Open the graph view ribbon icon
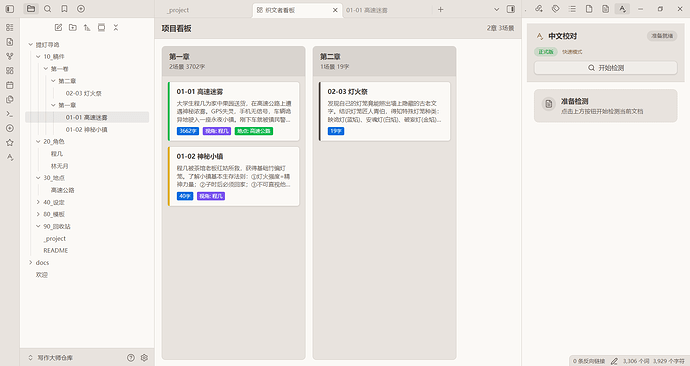690x366 pixels. (x=10, y=56)
